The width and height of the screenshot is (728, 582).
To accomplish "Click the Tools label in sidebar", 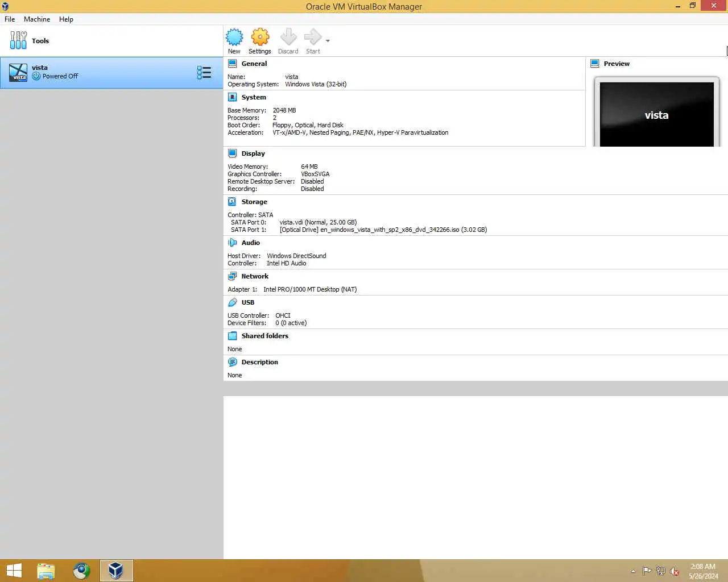I will (x=40, y=41).
